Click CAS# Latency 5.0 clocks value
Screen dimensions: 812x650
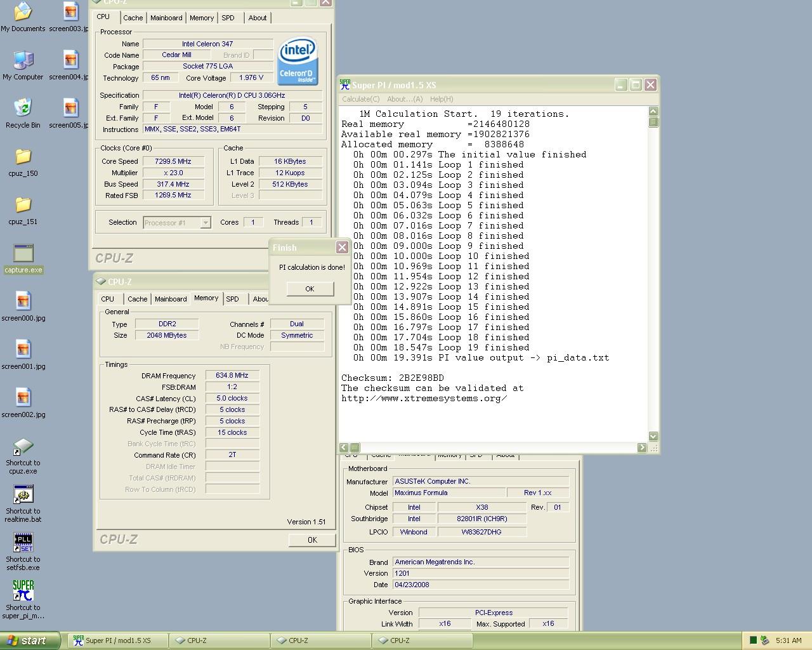pos(232,398)
